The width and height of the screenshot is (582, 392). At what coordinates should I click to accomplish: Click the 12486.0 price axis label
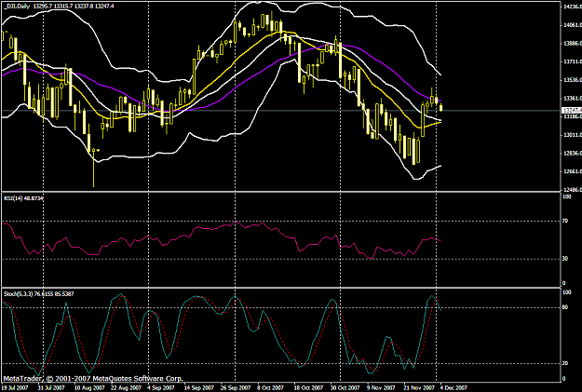tap(573, 190)
